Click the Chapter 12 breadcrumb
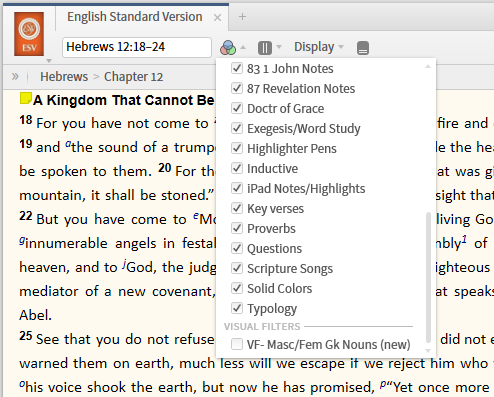The image size is (494, 397). [x=133, y=77]
